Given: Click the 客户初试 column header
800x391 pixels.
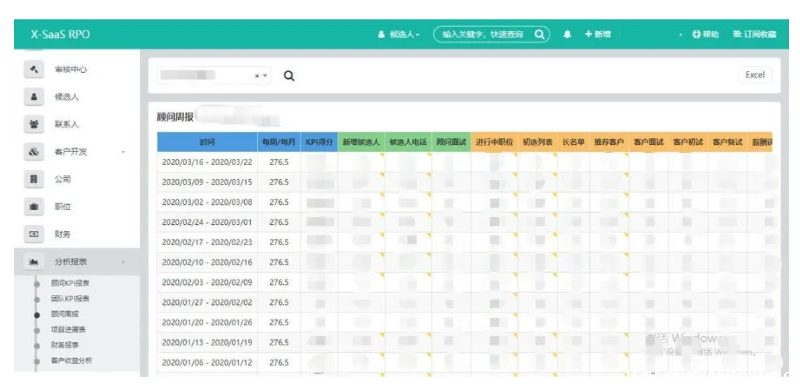Looking at the screenshot, I should coord(688,142).
